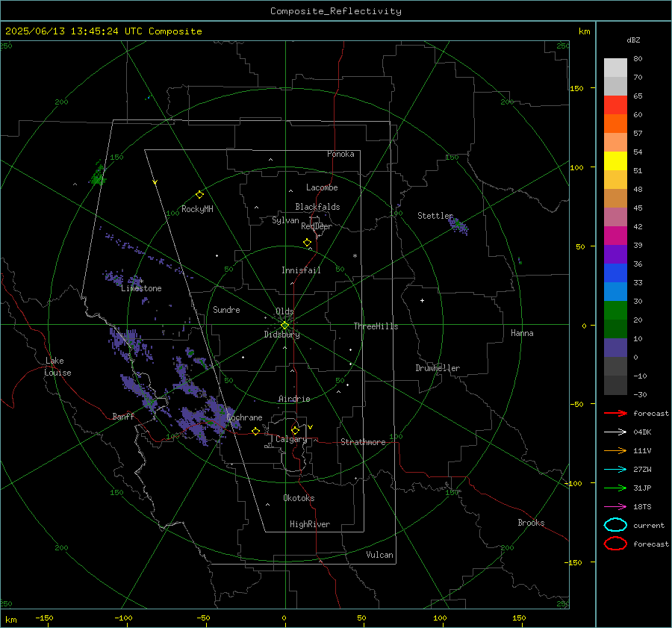Viewport: 672px width, 628px height.
Task: Click the Sylvan town label
Action: (x=285, y=220)
